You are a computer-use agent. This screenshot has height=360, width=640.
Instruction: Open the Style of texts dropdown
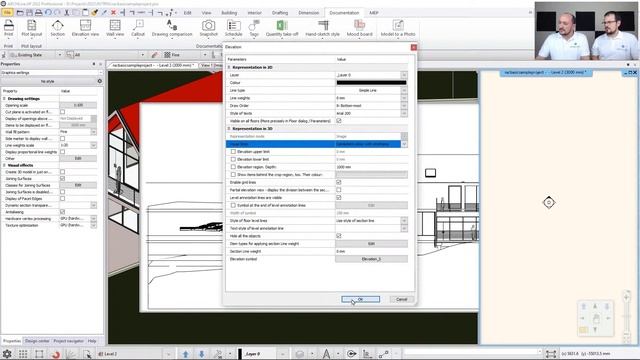(404, 113)
